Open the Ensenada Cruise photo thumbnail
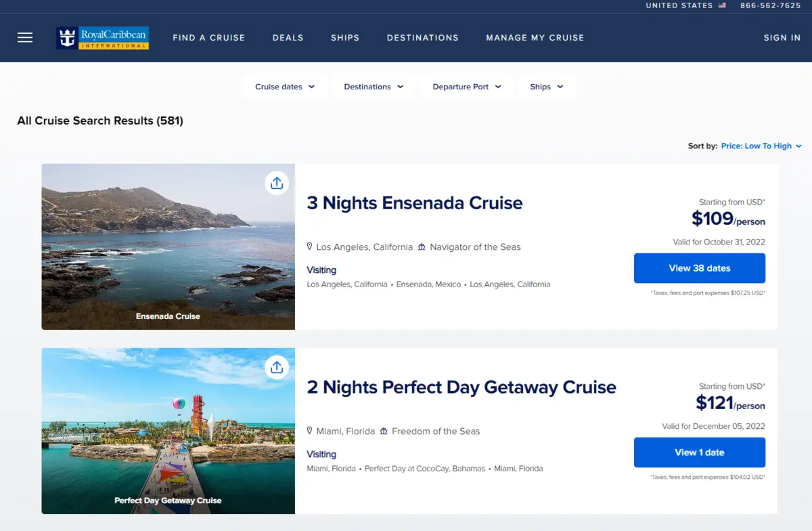 168,247
